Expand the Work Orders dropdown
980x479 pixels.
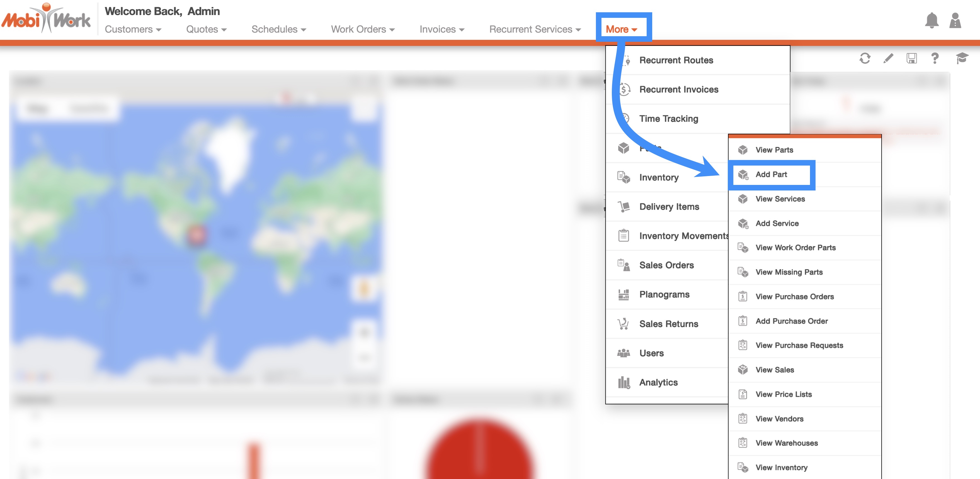(x=363, y=29)
